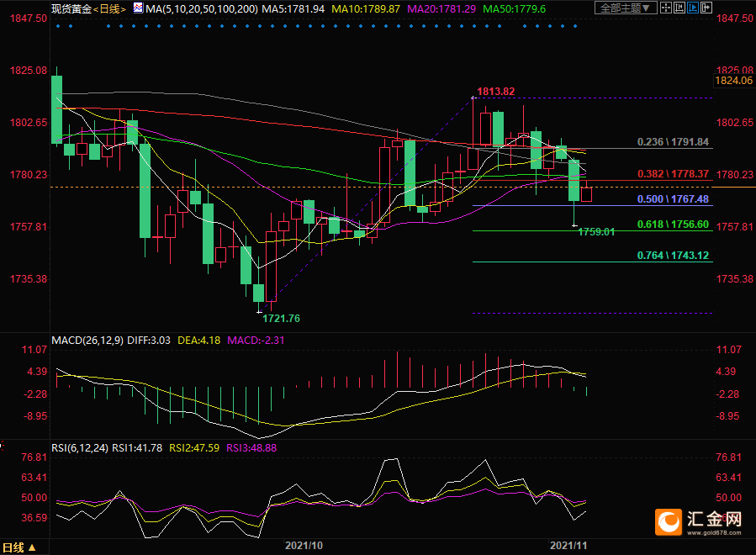Click the 现货黄金 symbol name

click(71, 8)
